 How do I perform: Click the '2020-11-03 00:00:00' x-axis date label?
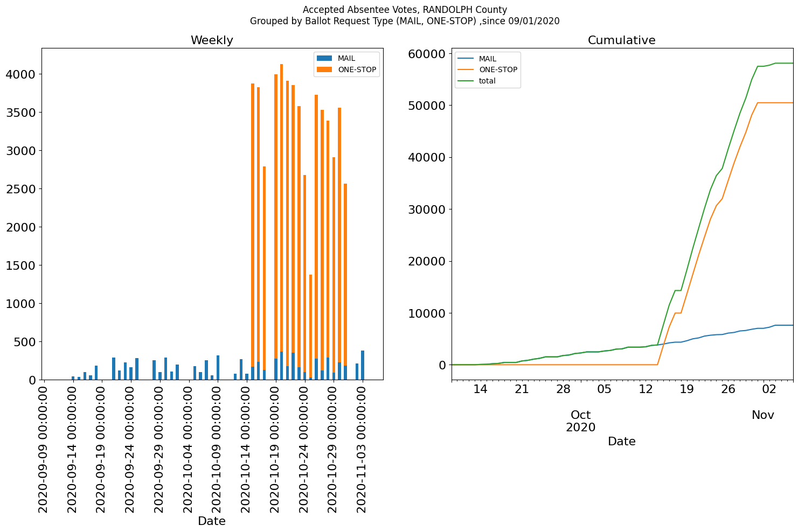363,449
